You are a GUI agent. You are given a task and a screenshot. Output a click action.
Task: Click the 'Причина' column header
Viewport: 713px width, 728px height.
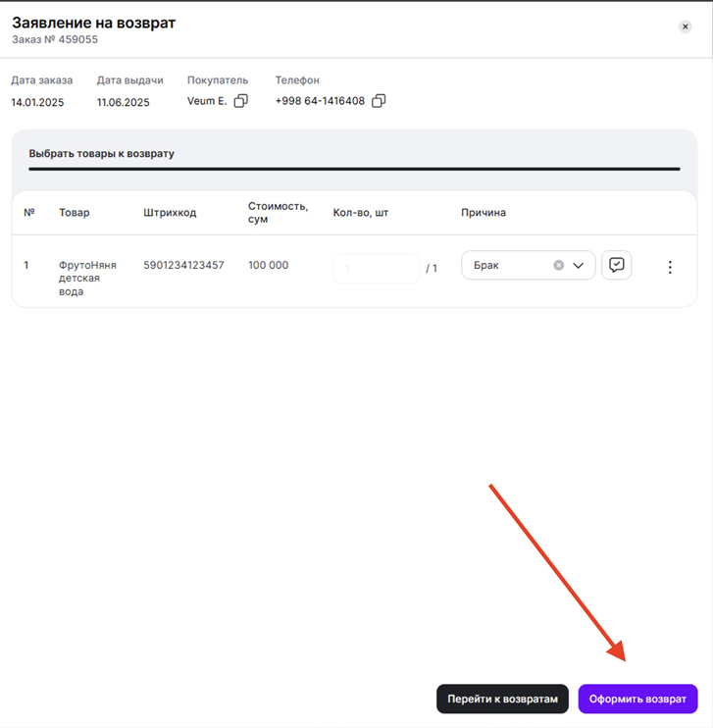pos(484,213)
